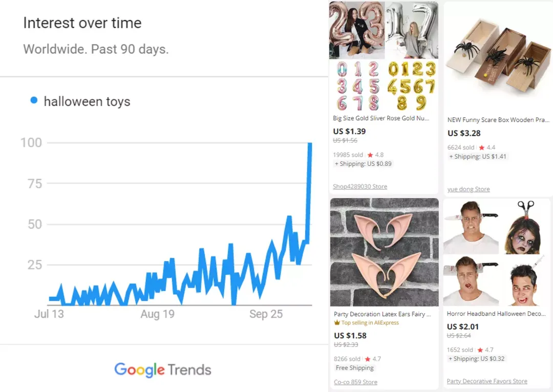Visit the yue dong Store link

pyautogui.click(x=469, y=189)
